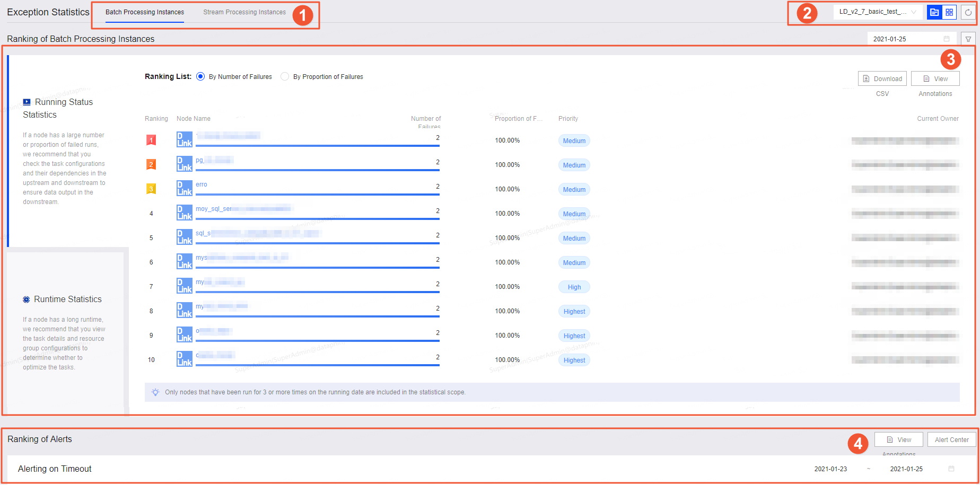The image size is (980, 485).
Task: Click the orange rank 2 badge
Action: 151,164
